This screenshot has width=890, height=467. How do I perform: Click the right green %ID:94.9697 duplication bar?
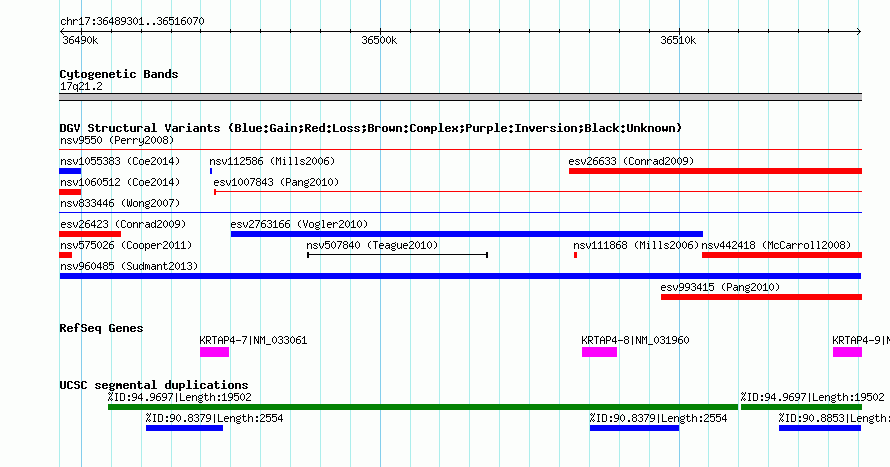tap(801, 407)
